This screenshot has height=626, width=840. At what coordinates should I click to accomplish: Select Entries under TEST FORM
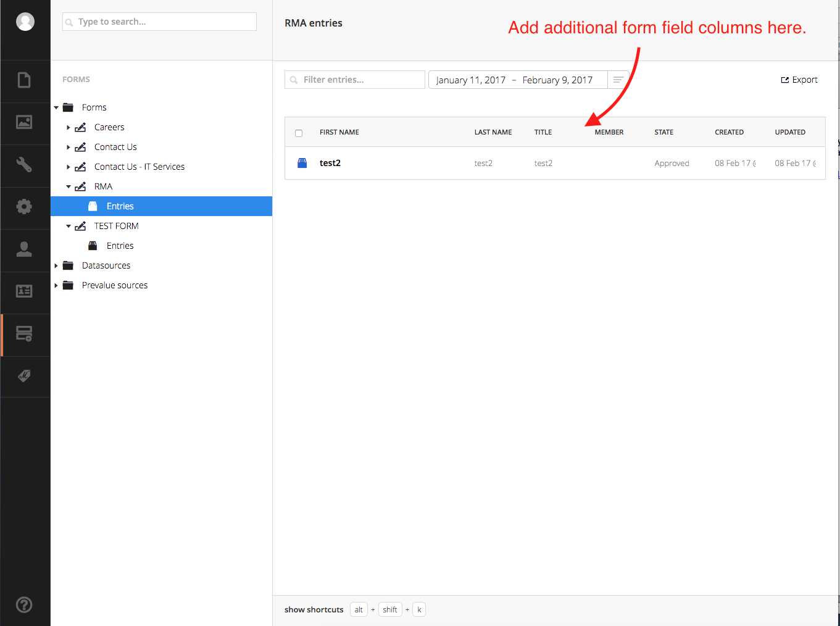pyautogui.click(x=120, y=246)
